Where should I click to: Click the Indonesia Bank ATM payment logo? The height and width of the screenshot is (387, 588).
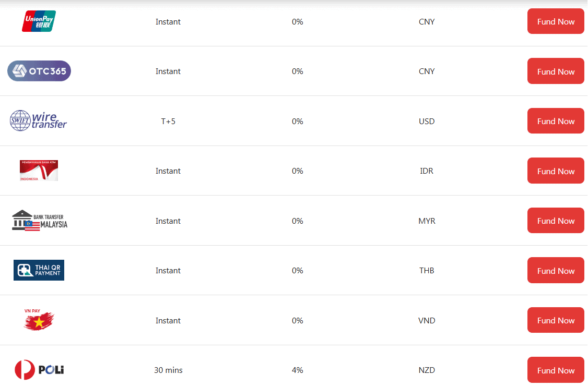[39, 171]
